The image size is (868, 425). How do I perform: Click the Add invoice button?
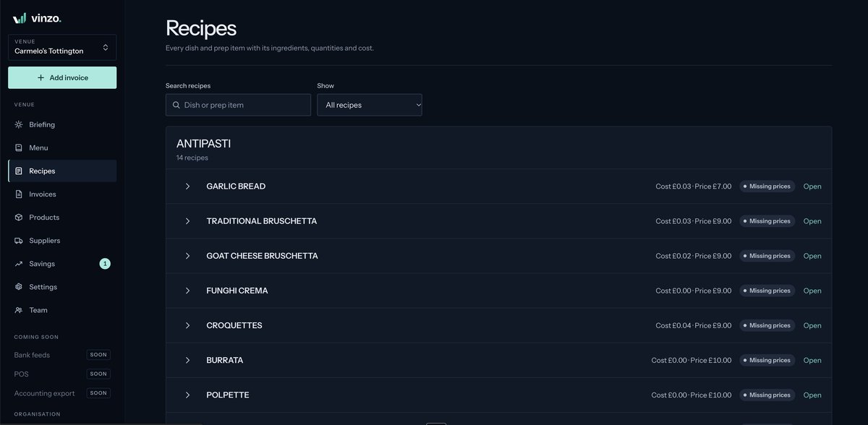62,77
